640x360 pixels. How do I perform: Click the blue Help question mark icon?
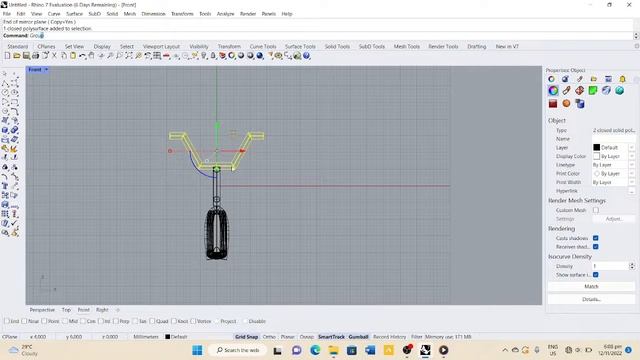tap(306, 56)
